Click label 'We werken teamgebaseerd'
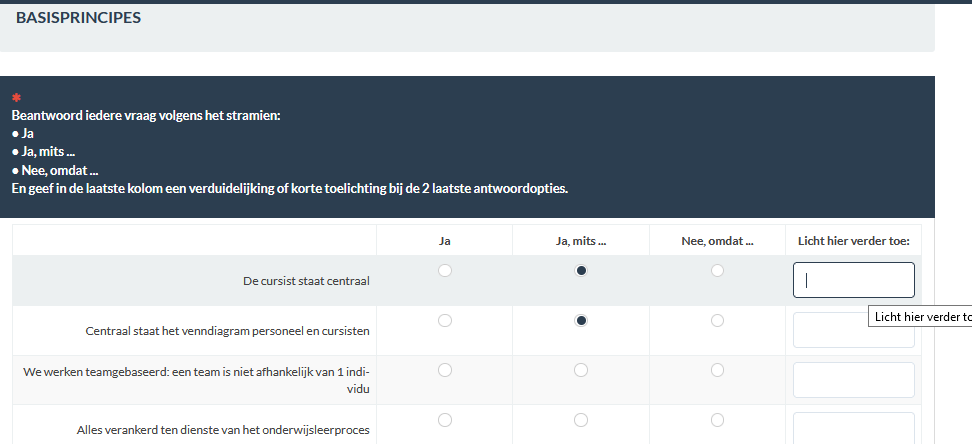Viewport: 972px width, 444px height. [x=196, y=380]
